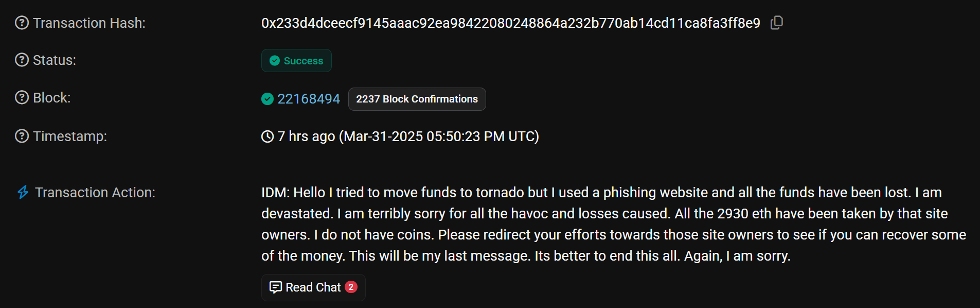Click the help icon beside Block
The width and height of the screenshot is (980, 308).
22,98
